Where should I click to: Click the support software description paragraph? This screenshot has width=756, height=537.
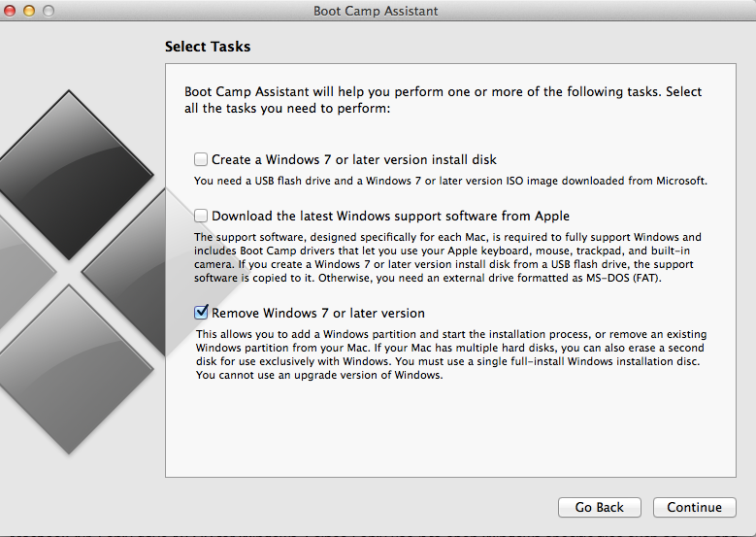point(446,257)
